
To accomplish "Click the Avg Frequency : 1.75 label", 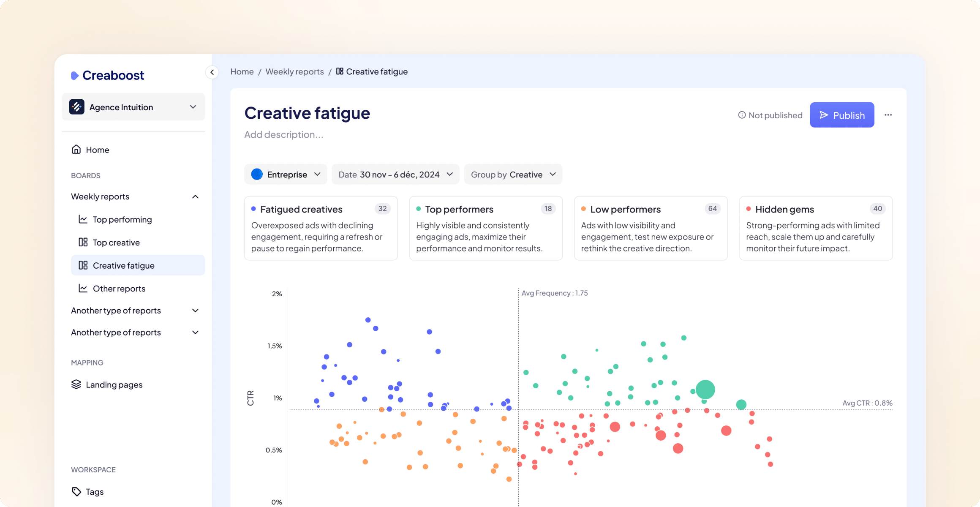I will [x=555, y=293].
